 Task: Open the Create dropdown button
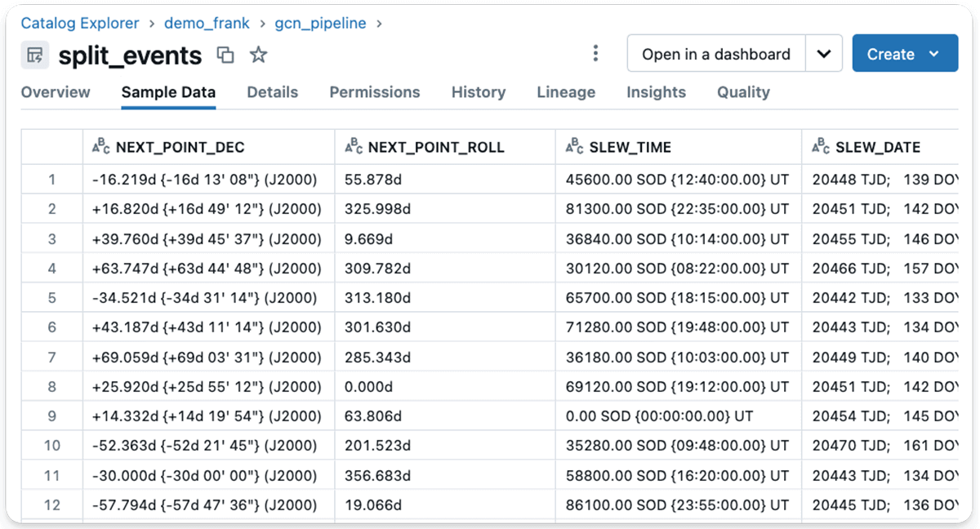tap(904, 54)
